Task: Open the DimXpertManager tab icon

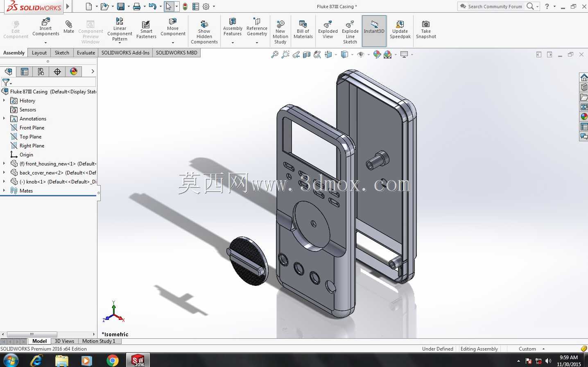Action: [57, 72]
